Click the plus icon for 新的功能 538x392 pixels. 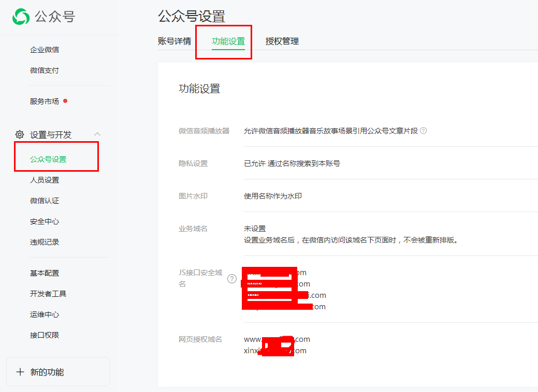click(x=20, y=372)
